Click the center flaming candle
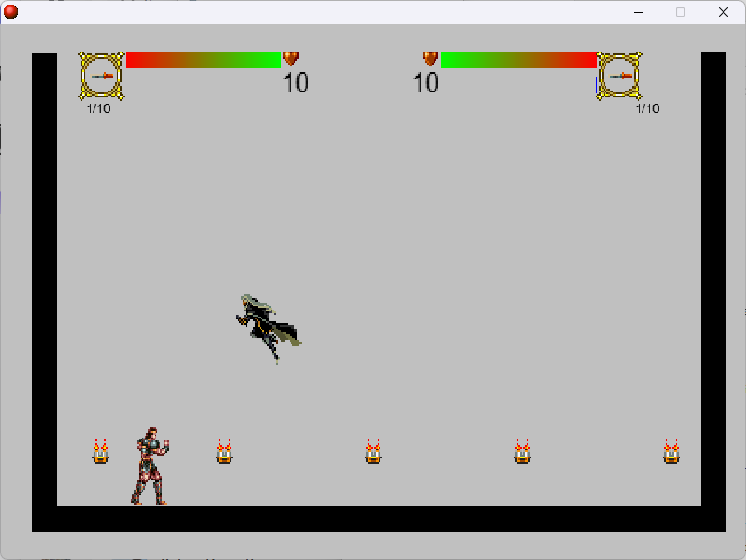This screenshot has height=560, width=746. click(373, 452)
